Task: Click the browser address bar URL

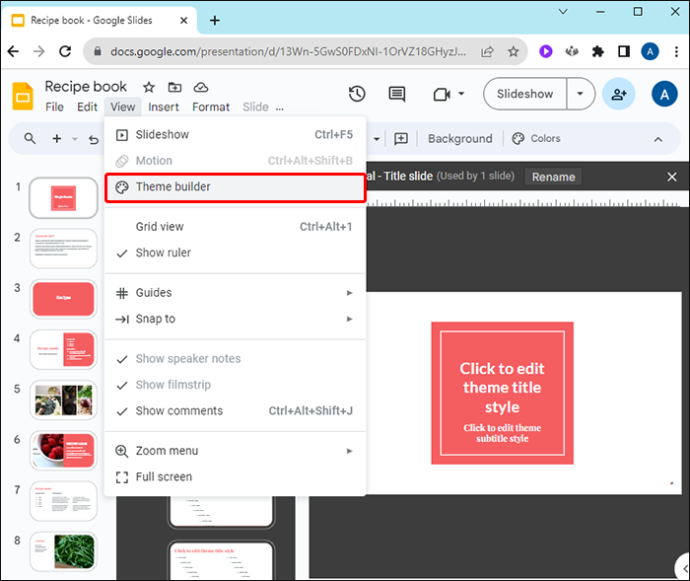Action: [288, 52]
